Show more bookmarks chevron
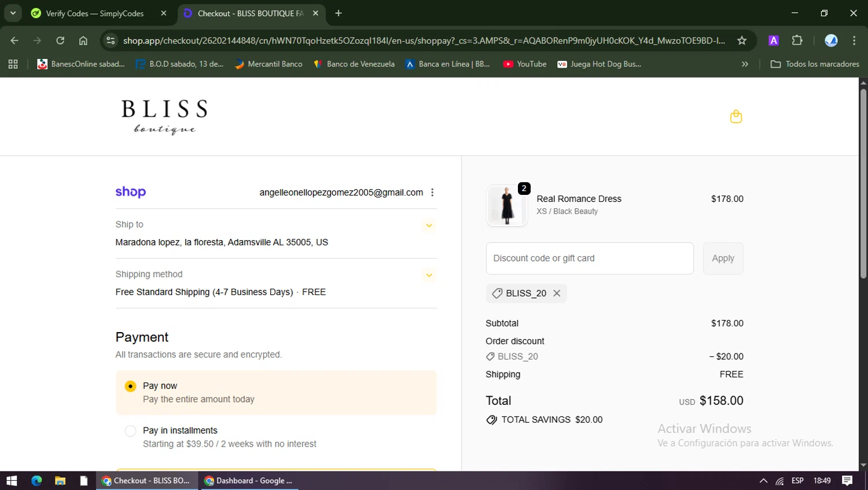 click(x=745, y=64)
